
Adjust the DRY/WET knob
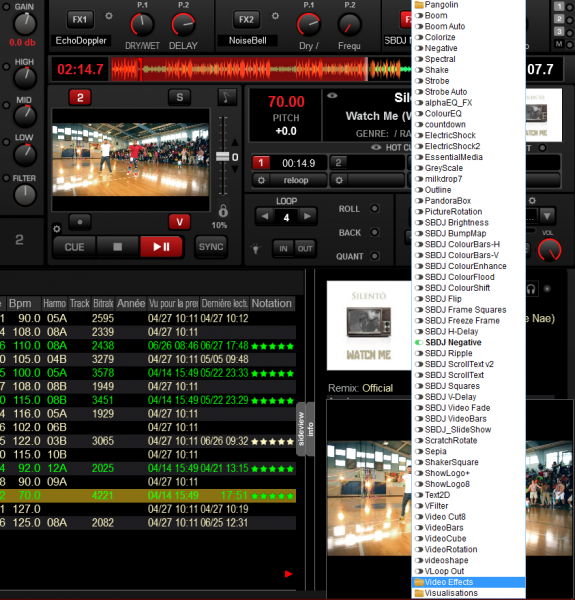[x=142, y=25]
